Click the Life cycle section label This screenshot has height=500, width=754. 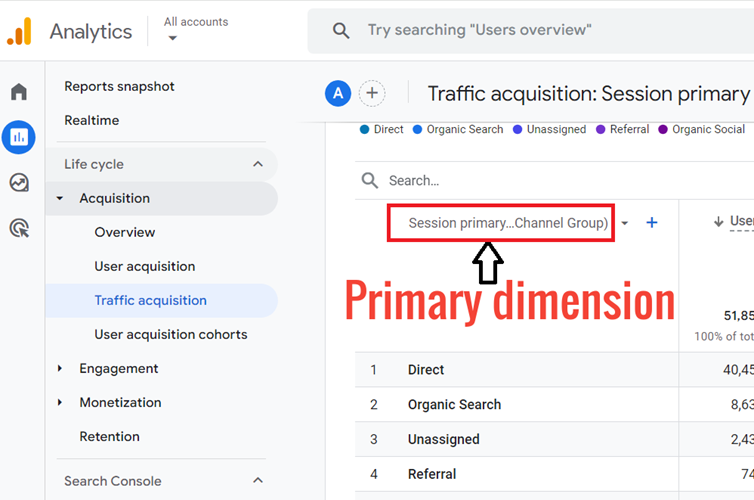[x=94, y=164]
